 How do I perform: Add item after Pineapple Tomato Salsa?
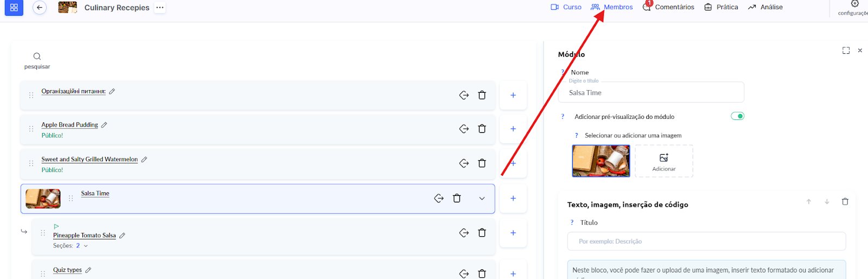513,232
